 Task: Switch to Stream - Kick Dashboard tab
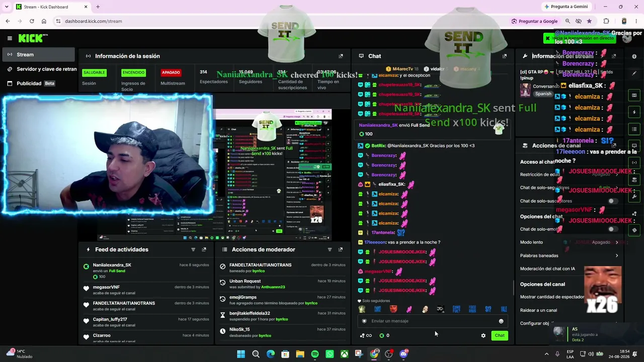tap(51, 7)
